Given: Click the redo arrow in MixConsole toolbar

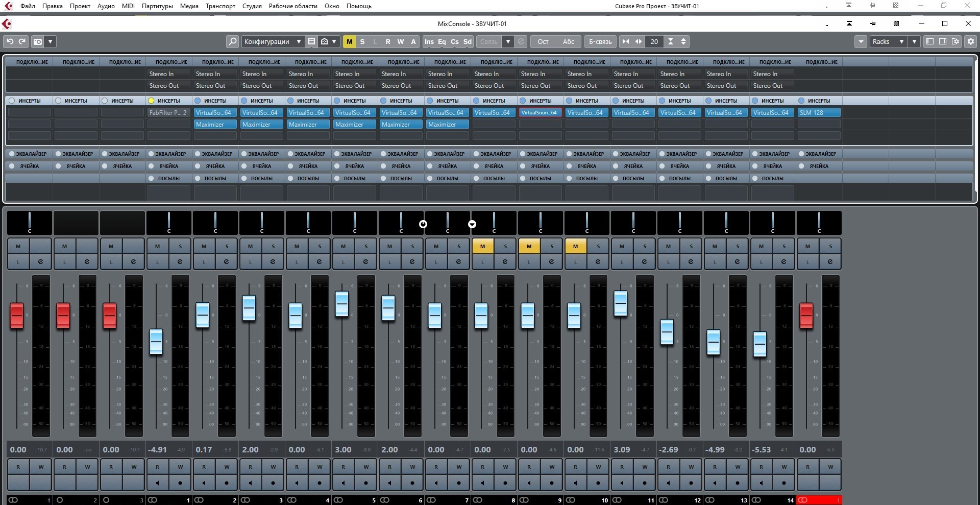Looking at the screenshot, I should coord(22,41).
